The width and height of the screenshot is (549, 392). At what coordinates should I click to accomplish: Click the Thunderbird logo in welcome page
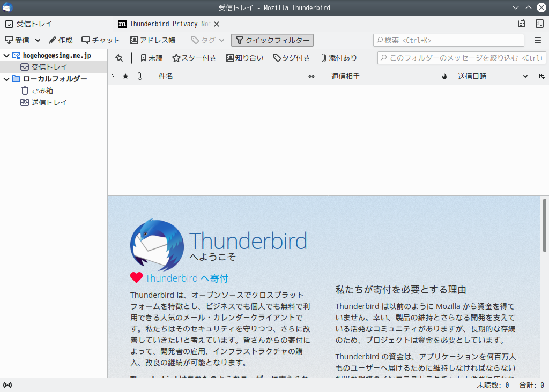click(157, 245)
